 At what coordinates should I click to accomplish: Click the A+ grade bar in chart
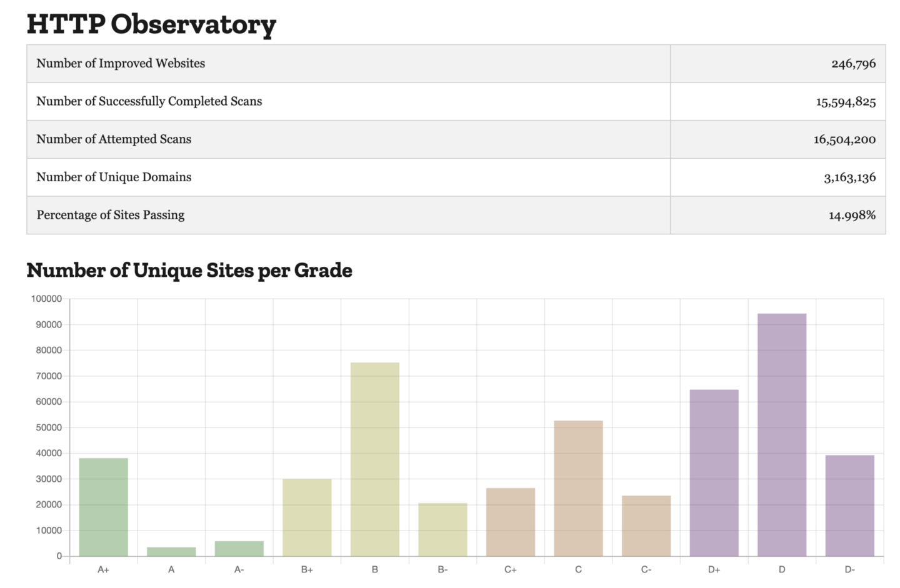point(104,507)
